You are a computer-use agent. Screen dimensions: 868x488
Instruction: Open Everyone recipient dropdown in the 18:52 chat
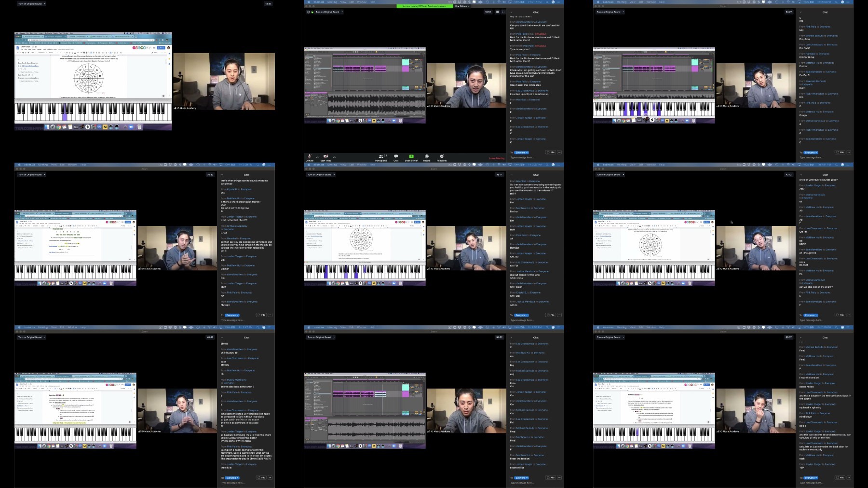(521, 153)
